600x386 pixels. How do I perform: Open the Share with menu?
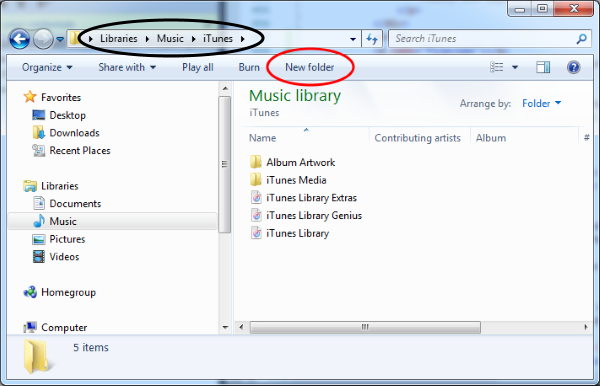point(127,67)
